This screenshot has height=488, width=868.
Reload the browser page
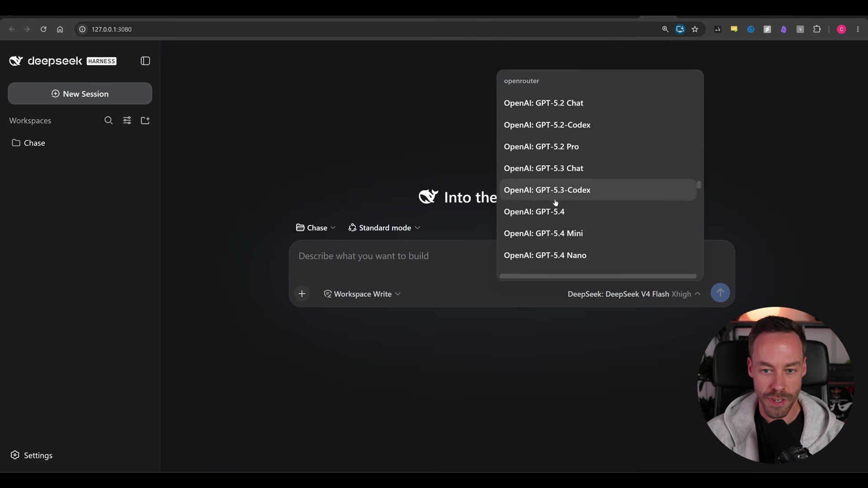tap(43, 29)
